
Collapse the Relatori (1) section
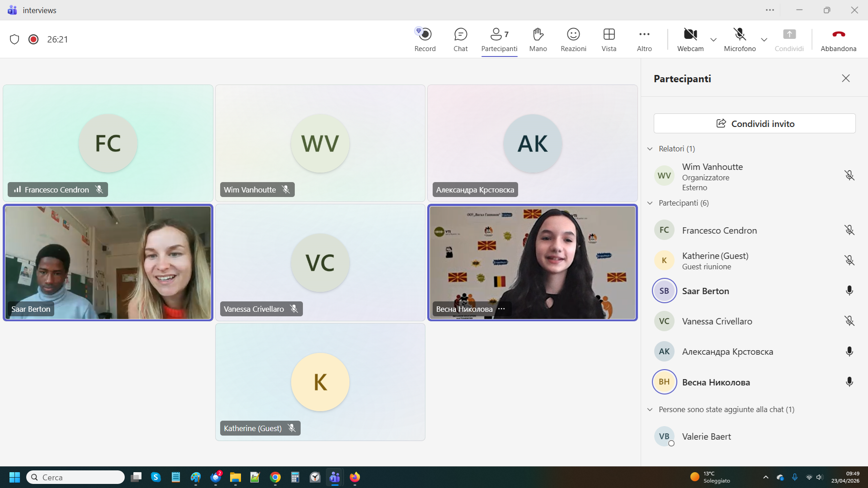pyautogui.click(x=650, y=149)
